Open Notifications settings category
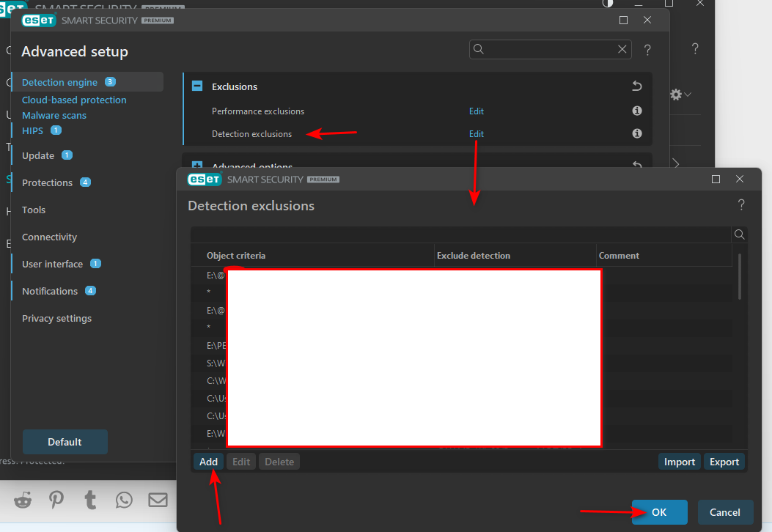 tap(50, 291)
